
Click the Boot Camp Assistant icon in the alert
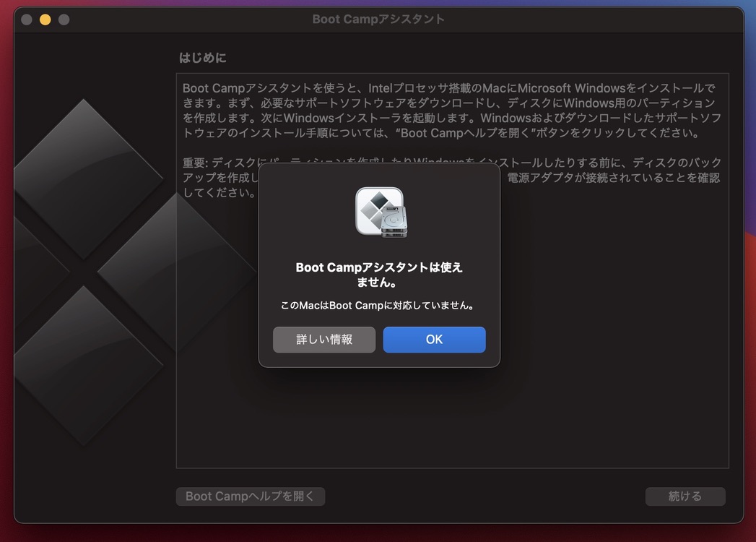point(381,212)
